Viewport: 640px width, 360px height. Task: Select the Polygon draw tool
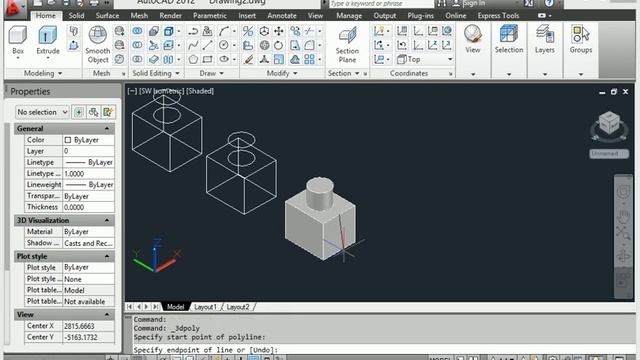pyautogui.click(x=193, y=59)
